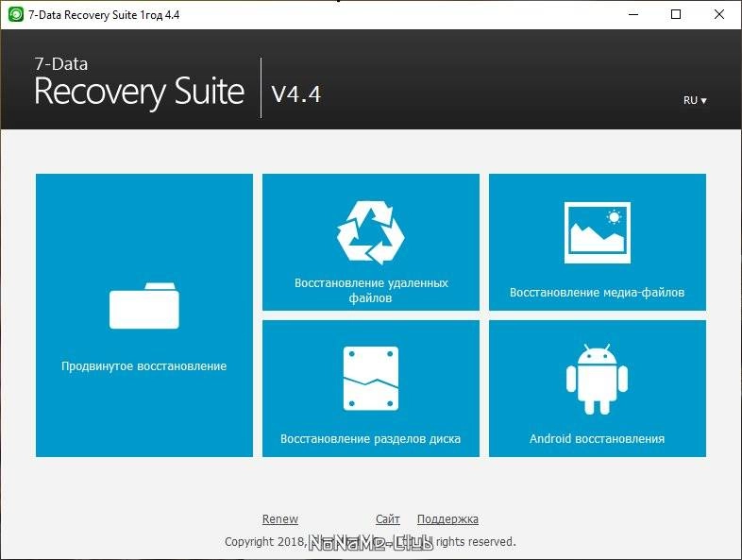
Task: Close the 7-Data Recovery Suite window
Action: pyautogui.click(x=718, y=15)
